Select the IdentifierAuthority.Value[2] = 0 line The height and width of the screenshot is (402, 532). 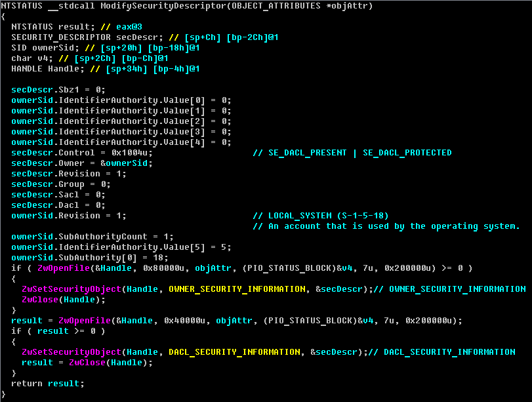pos(121,121)
